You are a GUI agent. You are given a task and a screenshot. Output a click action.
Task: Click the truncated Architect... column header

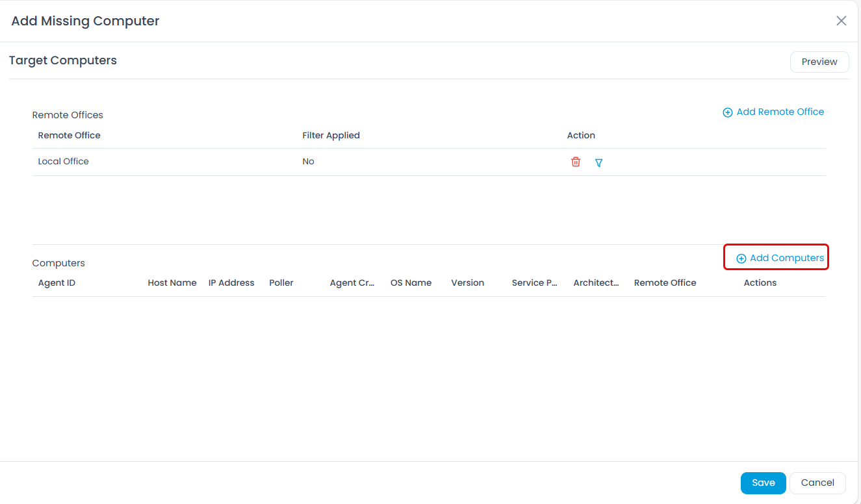[596, 283]
